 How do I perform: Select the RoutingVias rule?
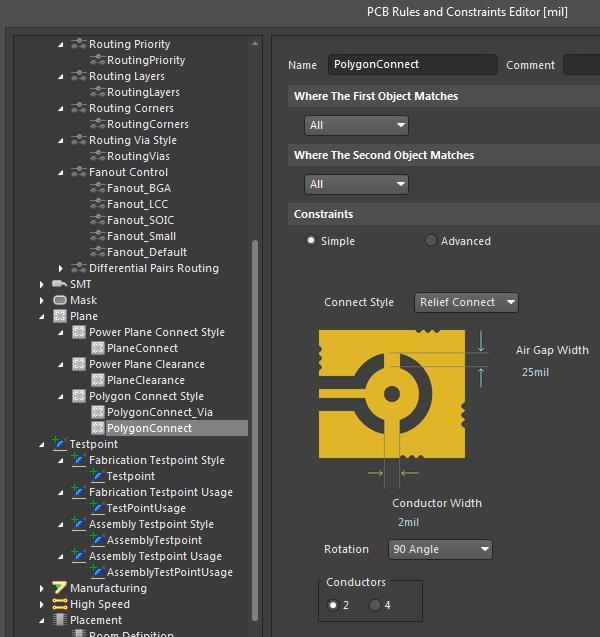(138, 156)
